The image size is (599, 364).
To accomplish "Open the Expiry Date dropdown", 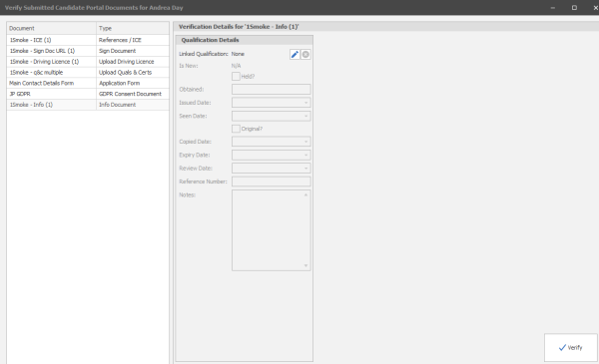I will 306,155.
